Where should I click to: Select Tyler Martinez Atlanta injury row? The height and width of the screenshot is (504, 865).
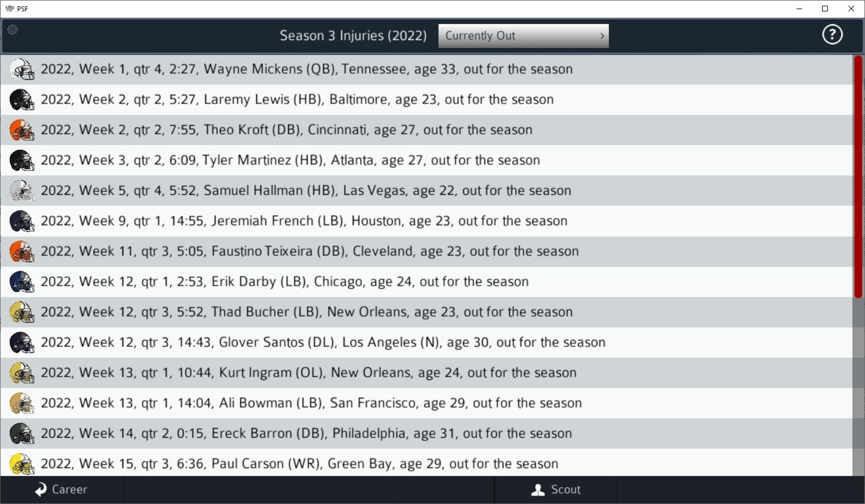click(x=290, y=160)
